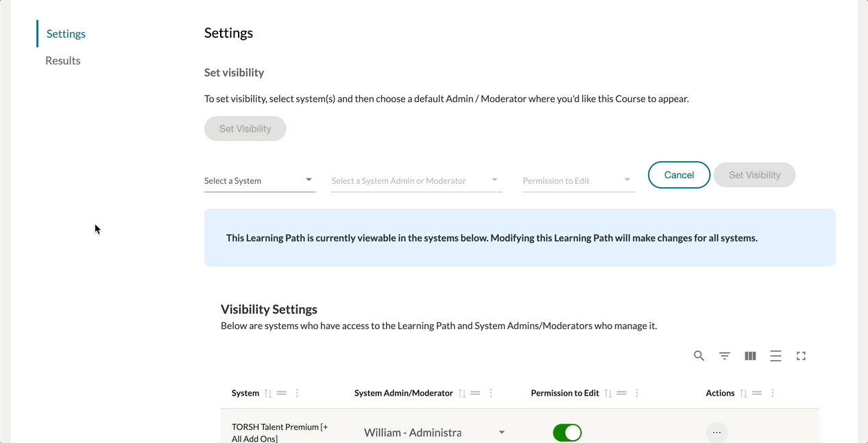Open Actions column options menu
This screenshot has height=443, width=868.
tap(773, 394)
